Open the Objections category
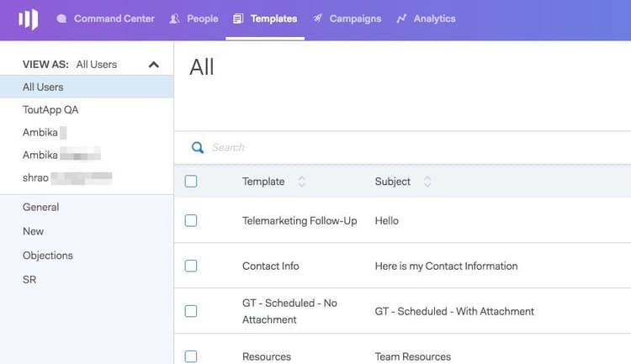This screenshot has height=364, width=631. click(x=48, y=256)
